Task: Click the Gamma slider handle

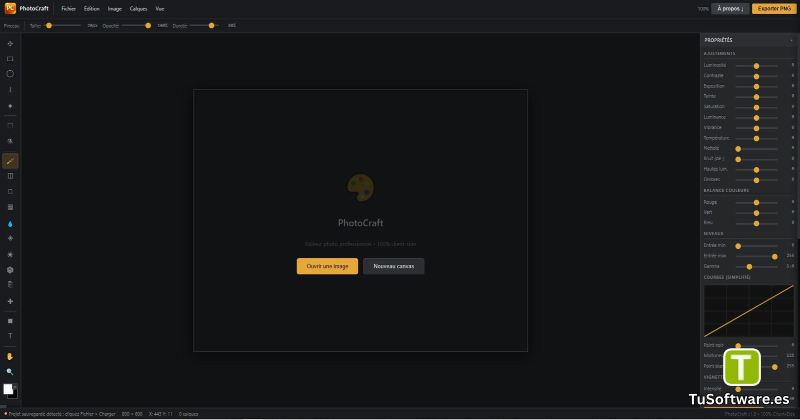Action: click(x=749, y=267)
